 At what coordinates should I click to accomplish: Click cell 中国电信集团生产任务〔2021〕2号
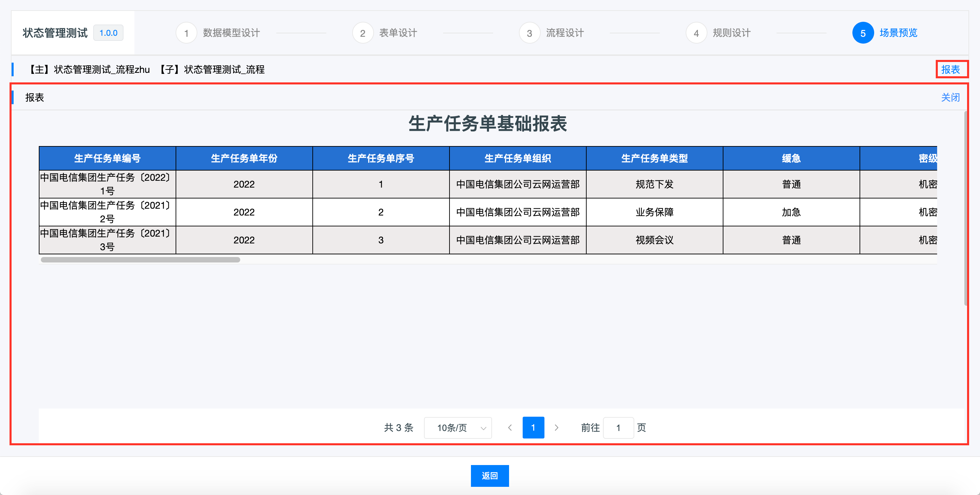click(x=107, y=212)
